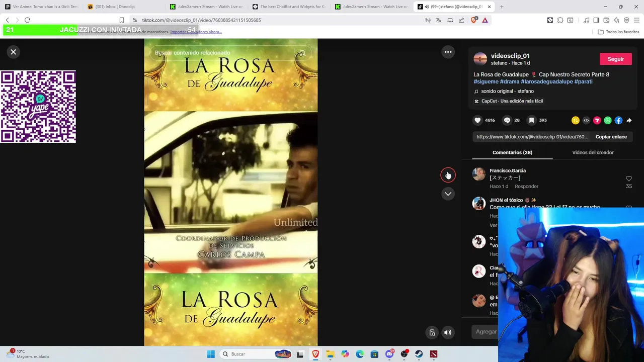Save video with the bookmark icon

[x=531, y=120]
